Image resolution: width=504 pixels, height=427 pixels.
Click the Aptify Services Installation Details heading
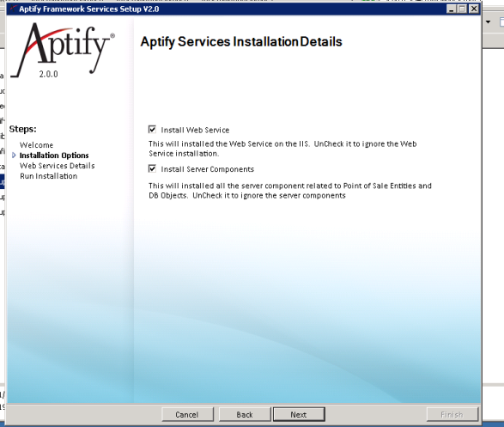pos(241,42)
